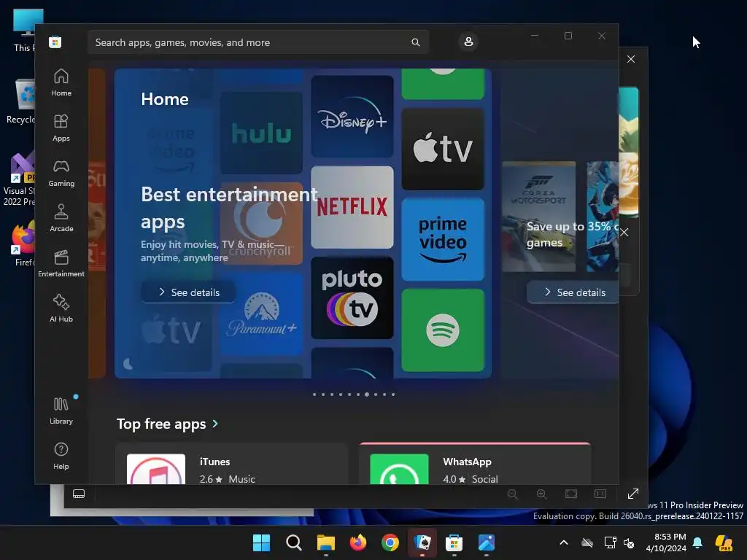Click actual size 1:1 icon in viewer

click(600, 494)
